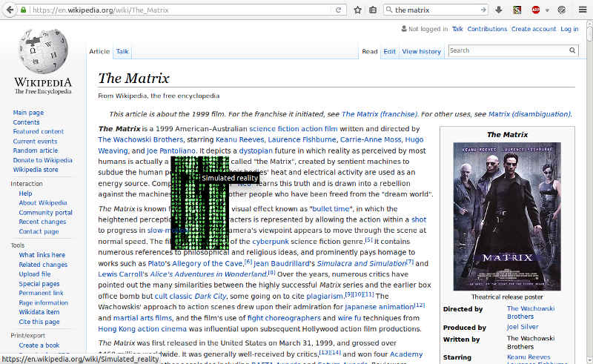Open the user Talk link at top
This screenshot has width=593, height=364.
tap(457, 29)
